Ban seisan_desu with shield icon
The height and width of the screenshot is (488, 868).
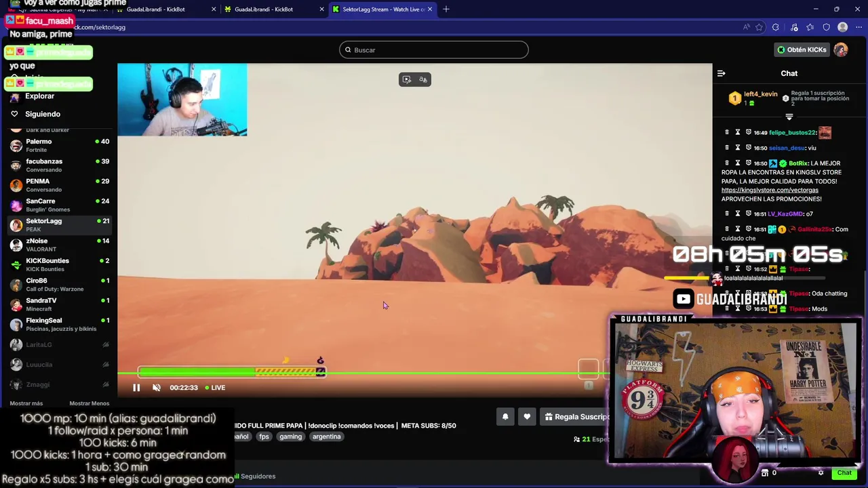[x=749, y=148]
